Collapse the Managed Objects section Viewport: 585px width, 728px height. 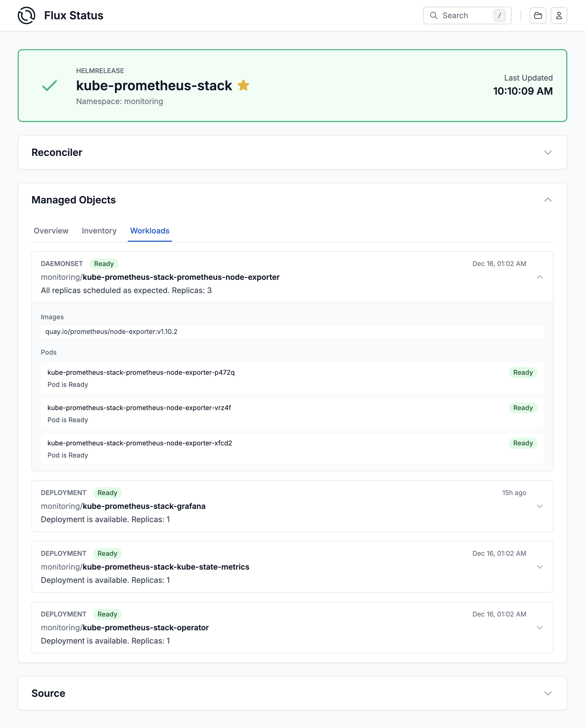click(548, 200)
